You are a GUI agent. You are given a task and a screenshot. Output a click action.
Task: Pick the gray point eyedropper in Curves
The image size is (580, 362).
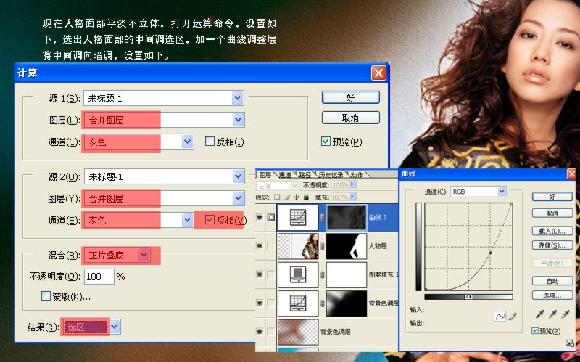[x=553, y=314]
